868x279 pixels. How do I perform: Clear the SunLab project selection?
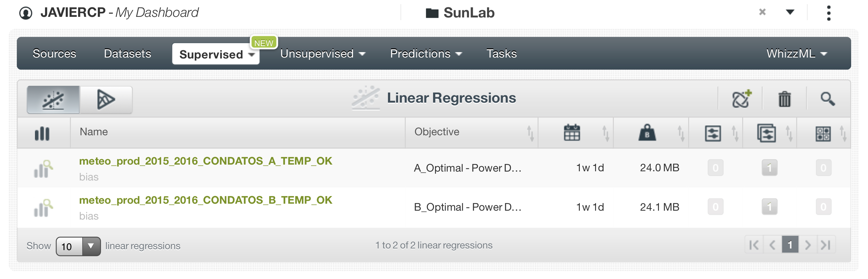[762, 12]
